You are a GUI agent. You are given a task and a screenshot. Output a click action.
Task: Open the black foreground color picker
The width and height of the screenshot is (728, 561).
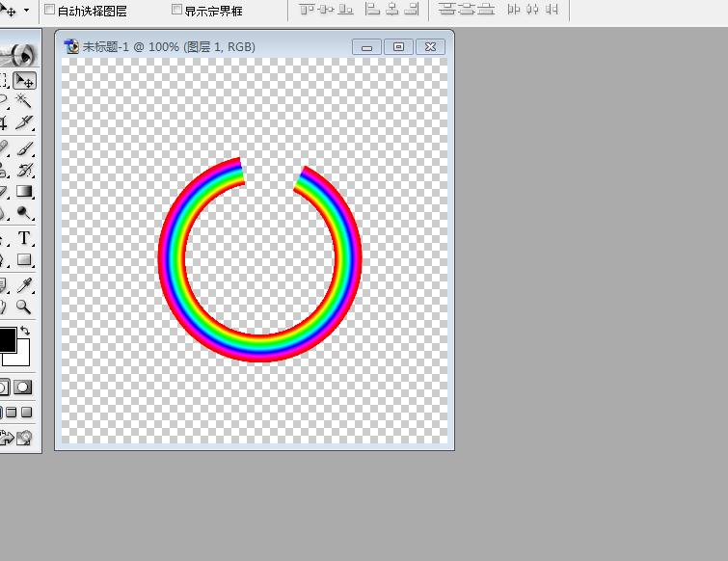click(8, 339)
